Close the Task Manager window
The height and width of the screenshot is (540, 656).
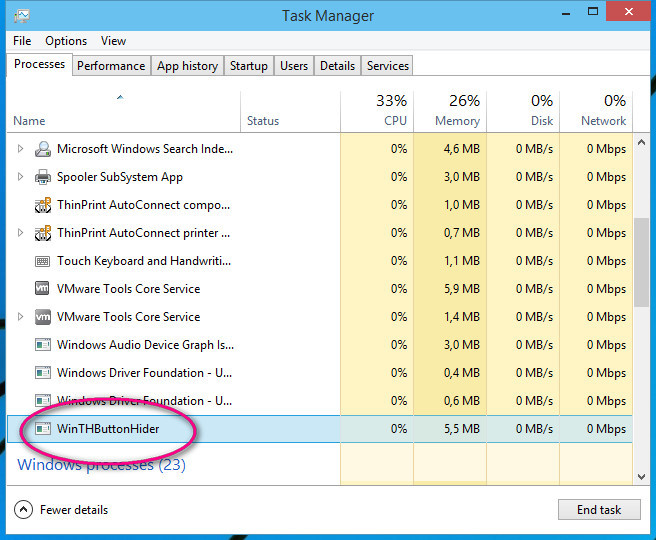628,11
